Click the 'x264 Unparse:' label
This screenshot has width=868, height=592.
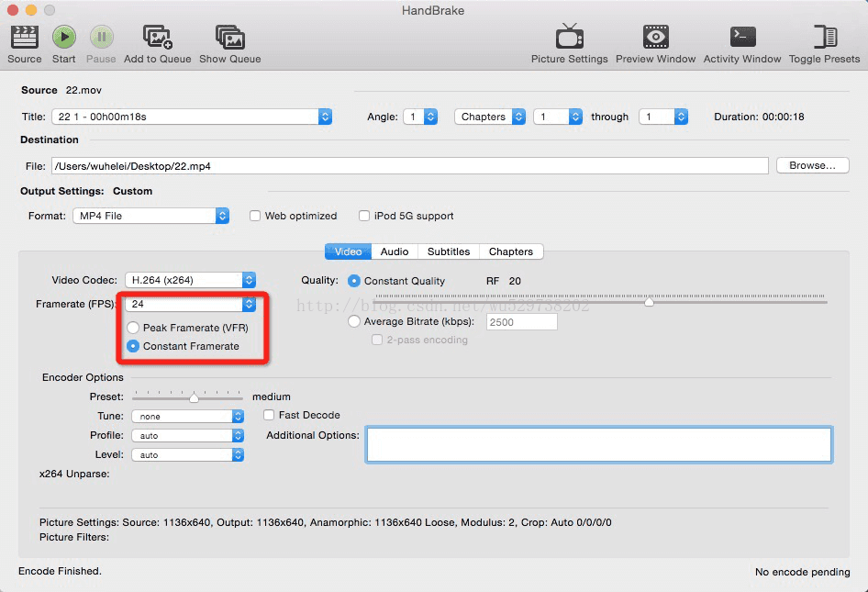pos(74,474)
